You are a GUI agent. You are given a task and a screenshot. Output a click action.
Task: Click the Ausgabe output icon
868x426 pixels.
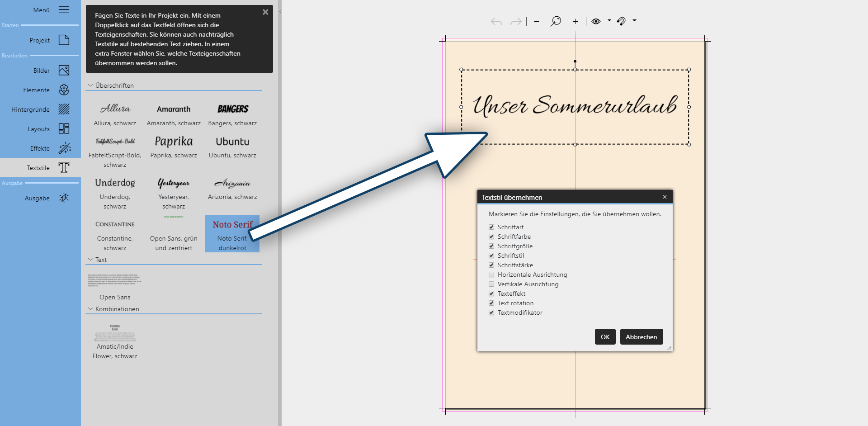click(64, 198)
